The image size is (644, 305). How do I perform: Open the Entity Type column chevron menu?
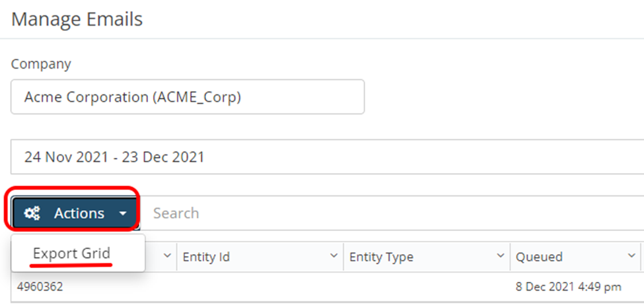pos(500,255)
